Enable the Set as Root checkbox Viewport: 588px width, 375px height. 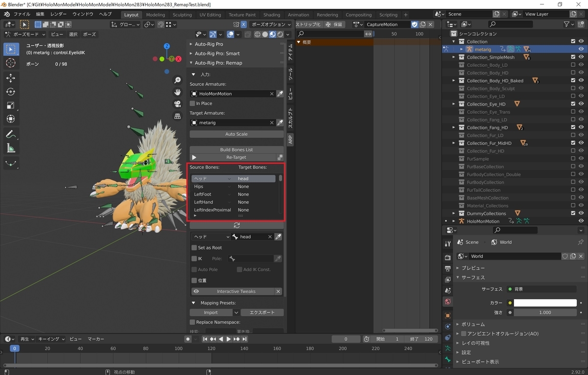point(194,248)
